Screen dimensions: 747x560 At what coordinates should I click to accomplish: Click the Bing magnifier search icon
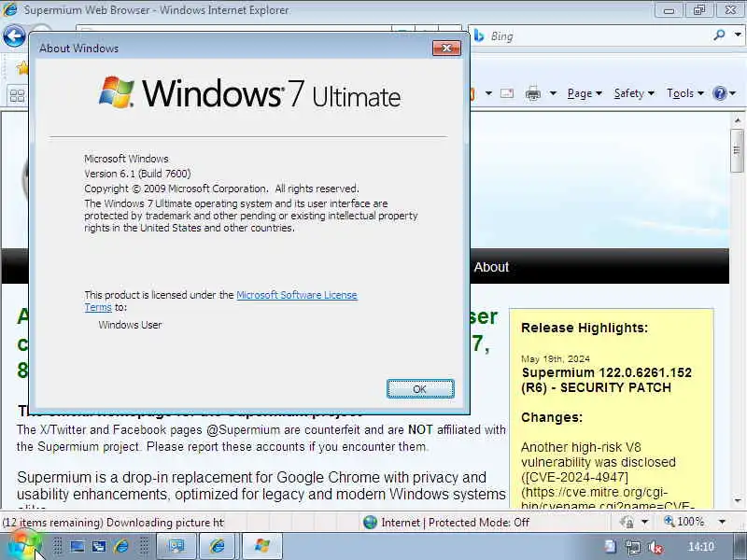pyautogui.click(x=718, y=35)
